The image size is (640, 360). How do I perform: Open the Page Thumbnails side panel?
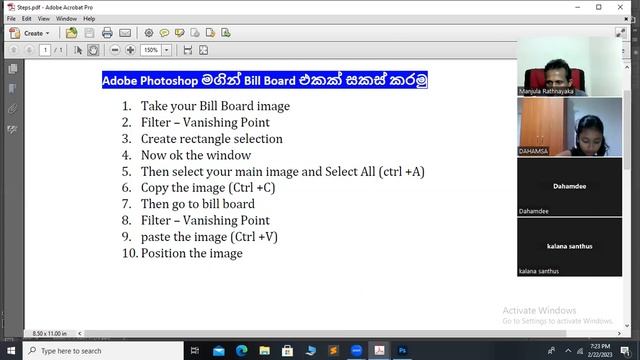tap(13, 69)
